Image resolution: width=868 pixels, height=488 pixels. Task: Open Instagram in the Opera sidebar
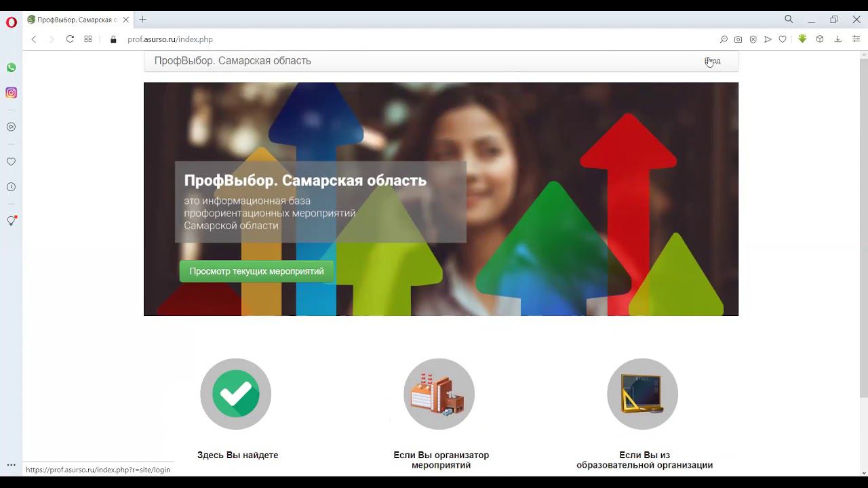(11, 93)
